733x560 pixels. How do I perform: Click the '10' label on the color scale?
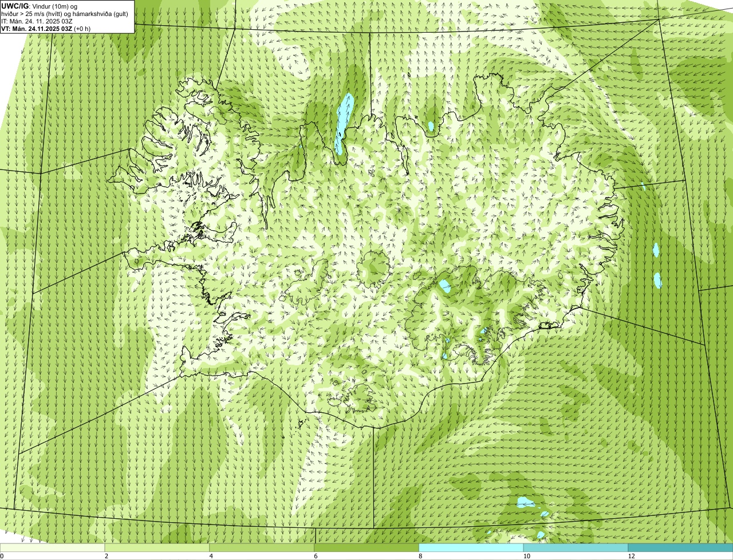click(x=526, y=556)
